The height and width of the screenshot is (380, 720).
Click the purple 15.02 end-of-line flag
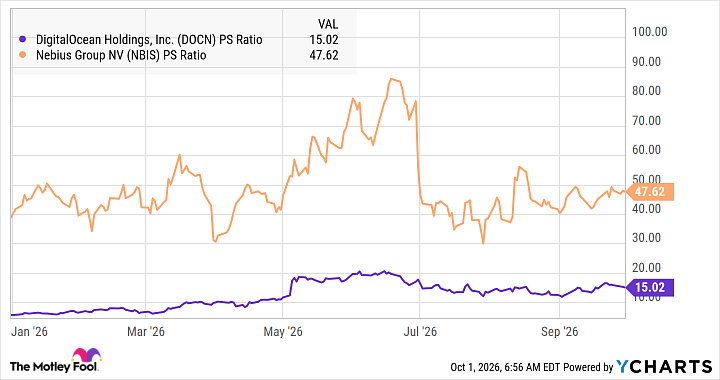650,287
